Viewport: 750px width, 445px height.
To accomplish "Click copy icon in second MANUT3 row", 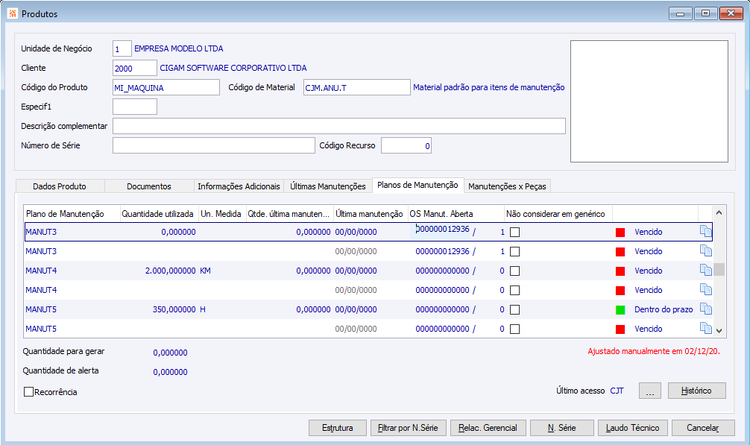I will tap(706, 251).
